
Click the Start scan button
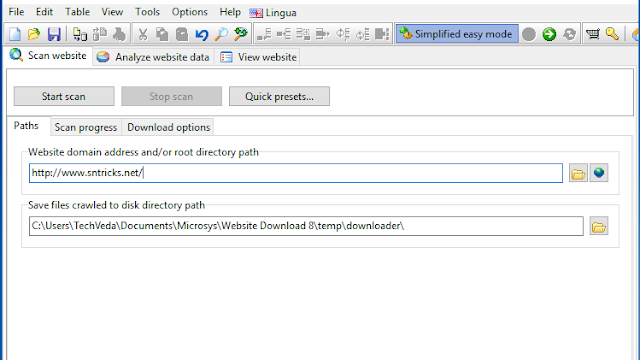[64, 96]
